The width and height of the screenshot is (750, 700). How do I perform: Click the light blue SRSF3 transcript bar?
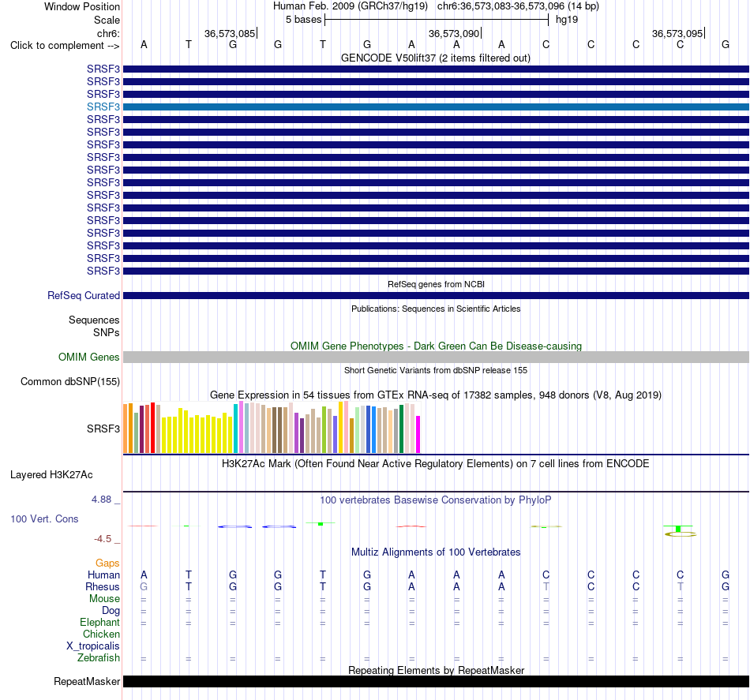(x=436, y=107)
